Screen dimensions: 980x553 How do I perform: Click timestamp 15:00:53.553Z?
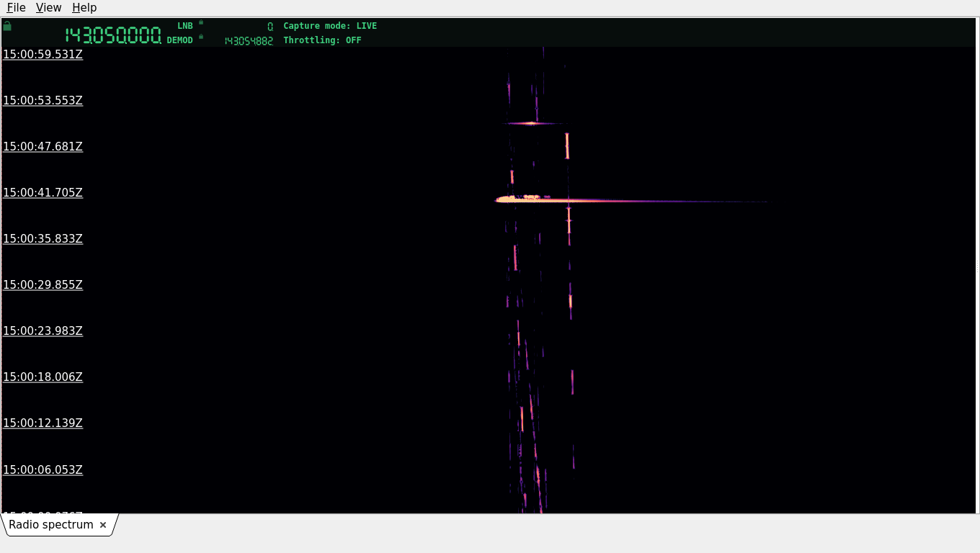tap(43, 100)
